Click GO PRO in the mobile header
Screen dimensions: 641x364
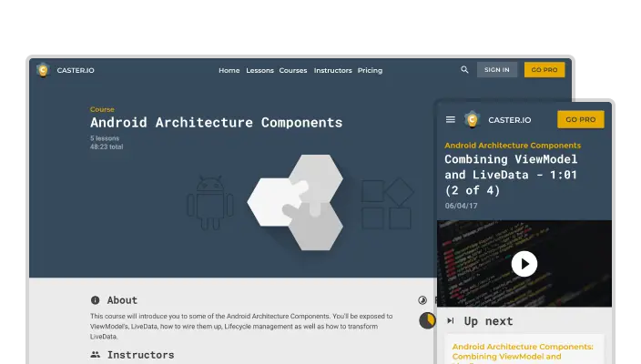coord(580,119)
